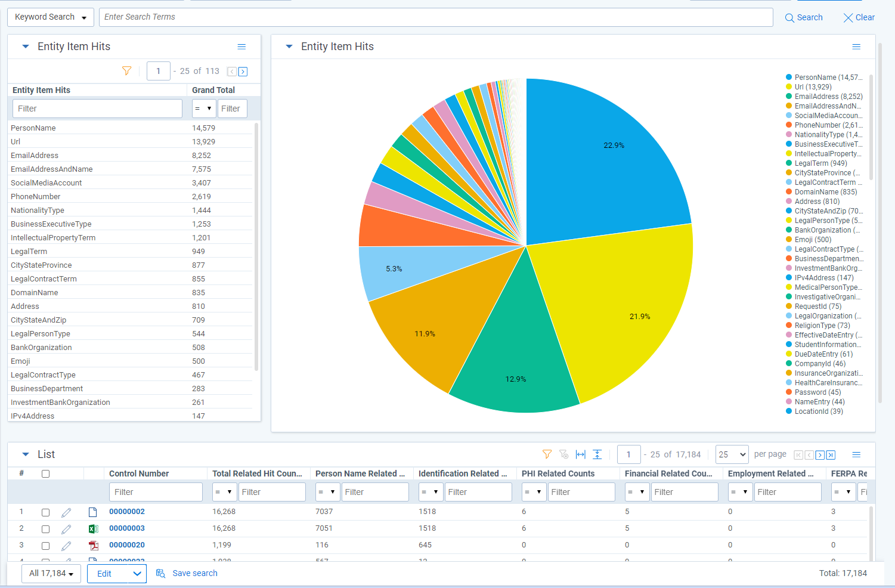Click the Password (45) legend entry
This screenshot has height=588, width=895.
pyautogui.click(x=813, y=392)
